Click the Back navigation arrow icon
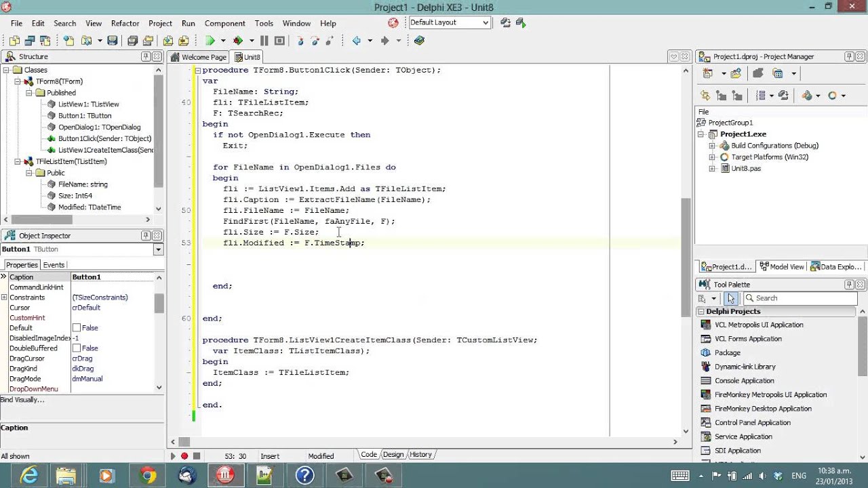Viewport: 868px width, 488px height. tap(356, 41)
